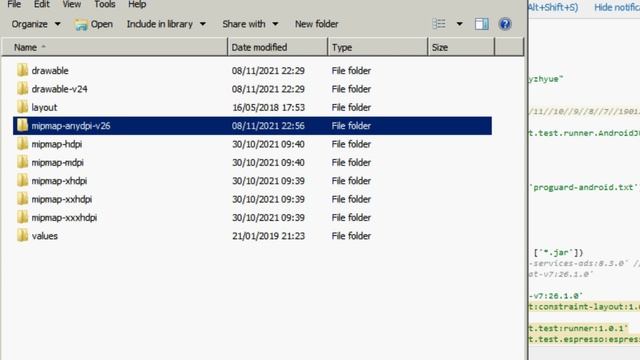640x360 pixels.
Task: Sort by Type column header
Action: click(x=378, y=47)
